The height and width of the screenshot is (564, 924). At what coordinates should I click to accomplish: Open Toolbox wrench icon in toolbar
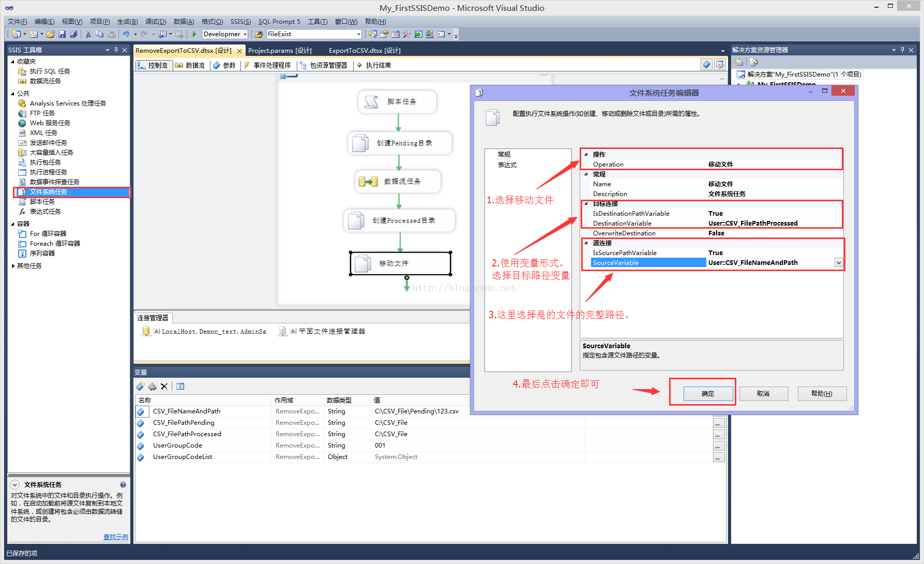[x=407, y=34]
